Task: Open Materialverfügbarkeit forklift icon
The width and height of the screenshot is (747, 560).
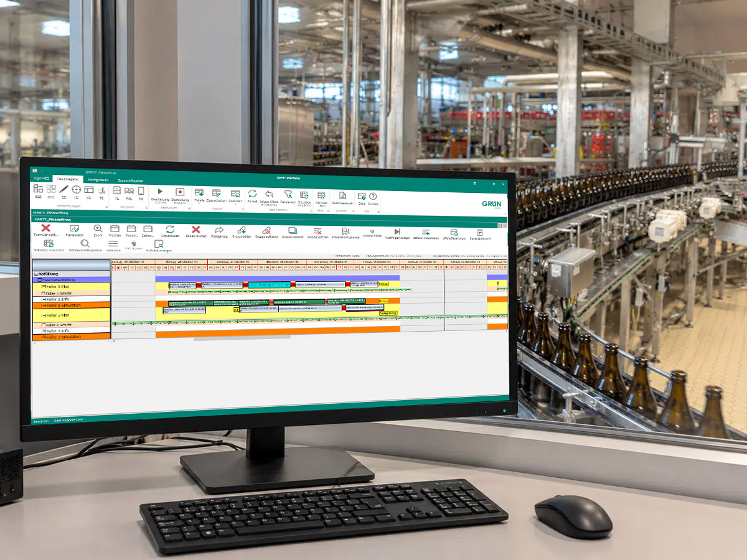Action: coord(345,231)
